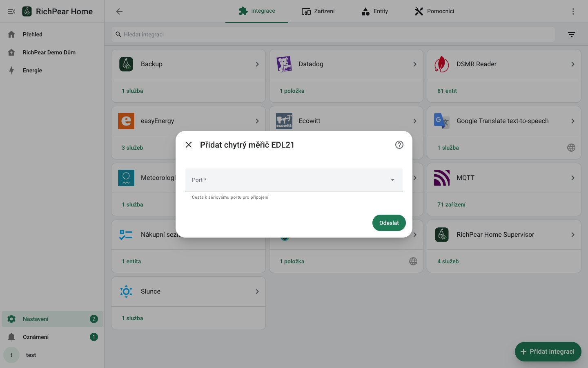The width and height of the screenshot is (588, 368).
Task: Open help for EDL21 dialog
Action: click(399, 145)
